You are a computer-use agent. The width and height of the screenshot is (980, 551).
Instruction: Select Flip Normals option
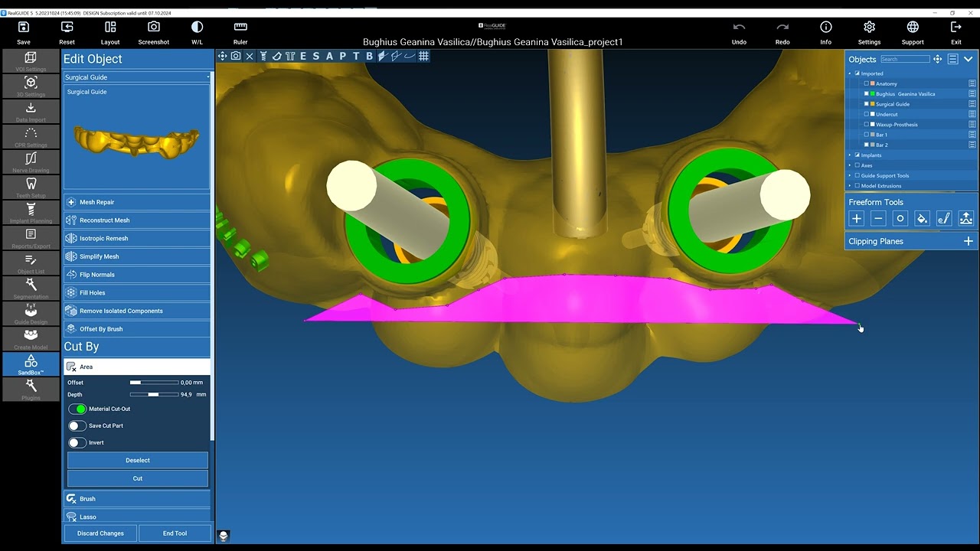pyautogui.click(x=137, y=275)
